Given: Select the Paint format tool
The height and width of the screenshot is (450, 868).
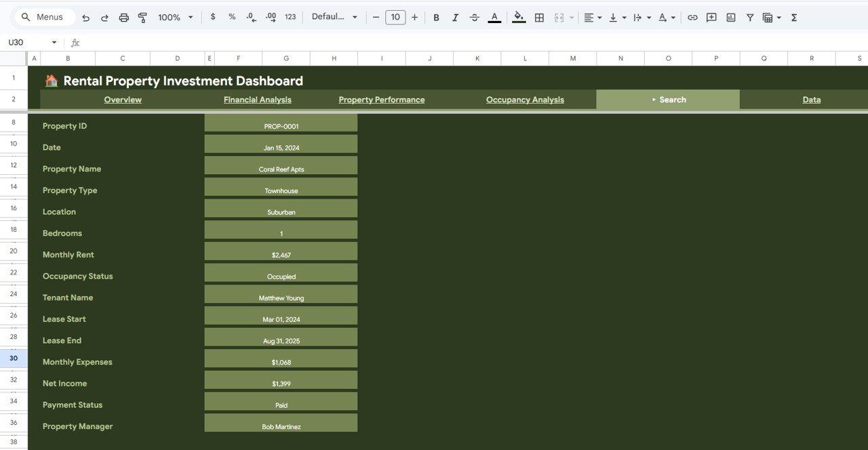Looking at the screenshot, I should pyautogui.click(x=142, y=17).
